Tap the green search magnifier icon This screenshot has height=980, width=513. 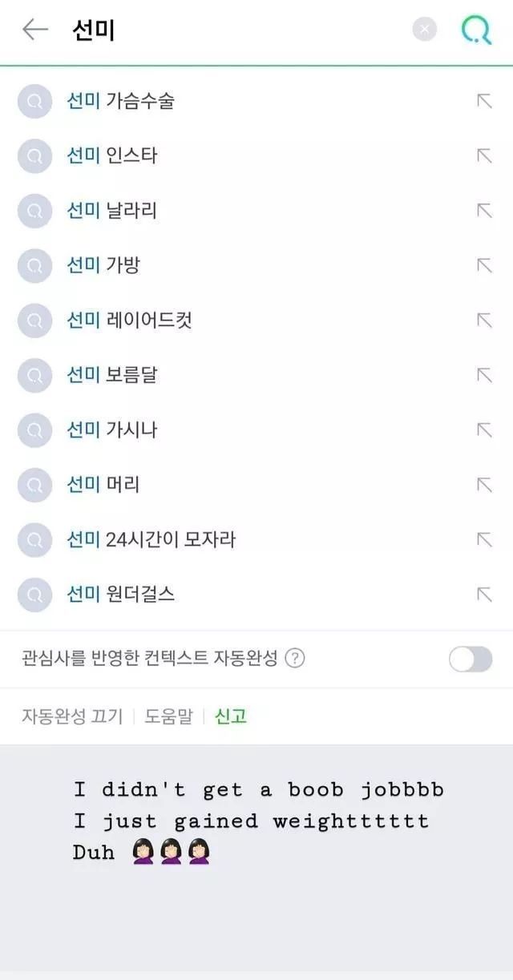pos(475,30)
